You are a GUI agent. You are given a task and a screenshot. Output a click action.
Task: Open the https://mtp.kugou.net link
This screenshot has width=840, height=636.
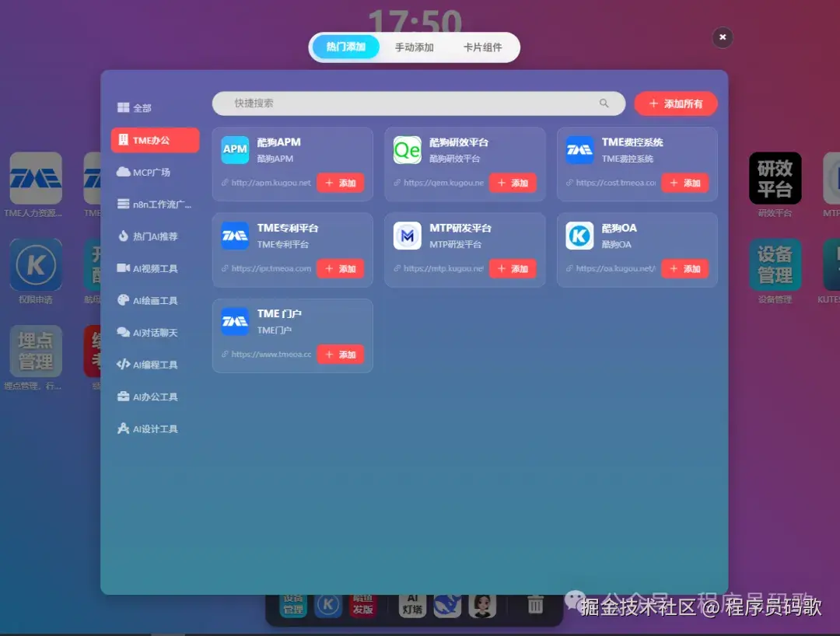coord(443,268)
